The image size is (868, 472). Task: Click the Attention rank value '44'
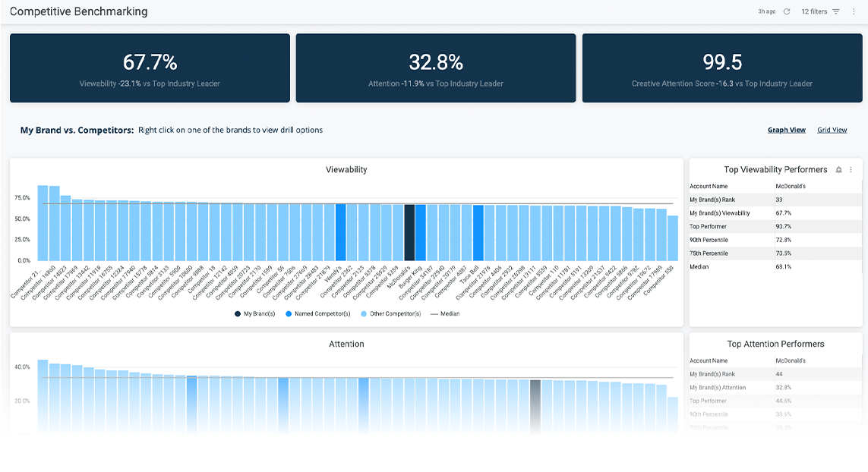point(779,374)
